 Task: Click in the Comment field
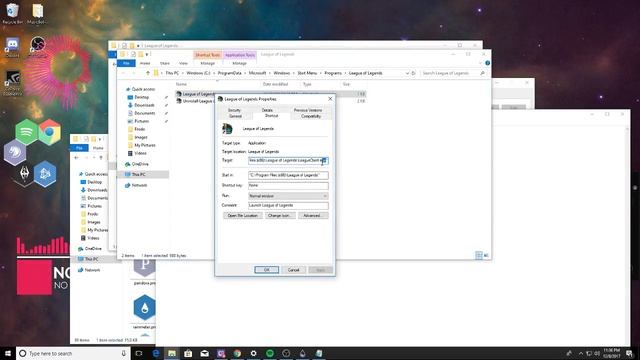pos(288,205)
